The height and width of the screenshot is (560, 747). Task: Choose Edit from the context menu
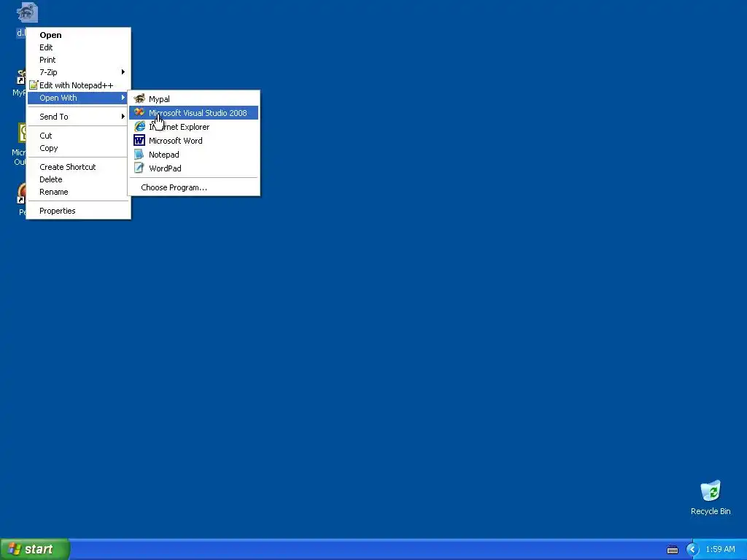pos(78,47)
